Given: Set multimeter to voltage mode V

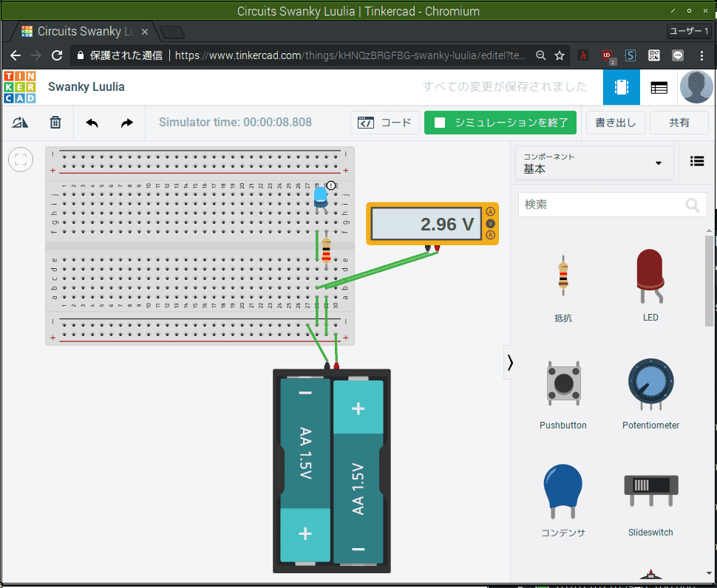Looking at the screenshot, I should click(490, 223).
